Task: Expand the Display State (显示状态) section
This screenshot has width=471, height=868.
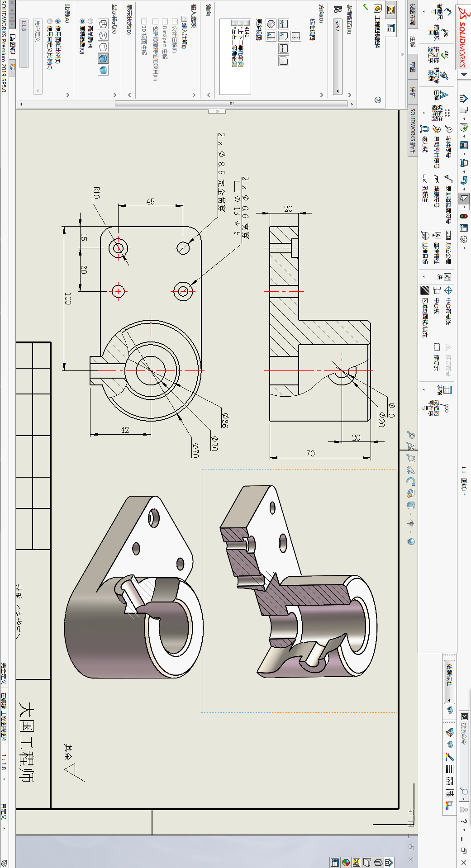Action: [129, 95]
